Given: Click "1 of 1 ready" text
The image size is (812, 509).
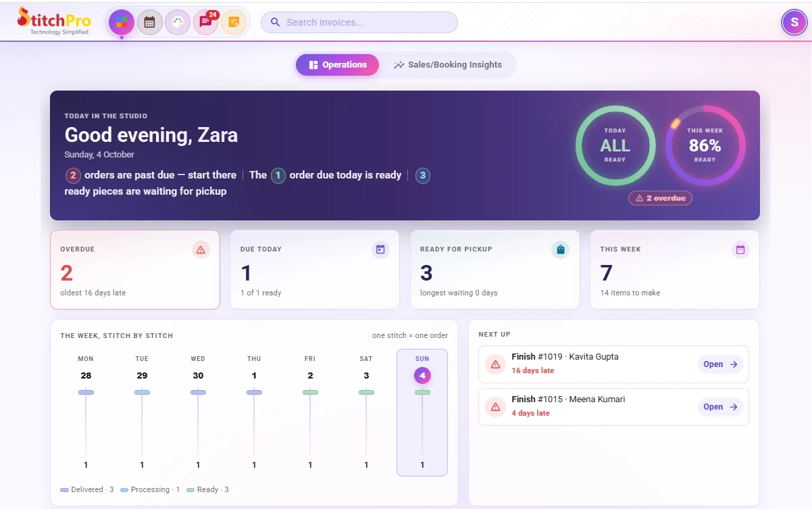Looking at the screenshot, I should (x=261, y=293).
